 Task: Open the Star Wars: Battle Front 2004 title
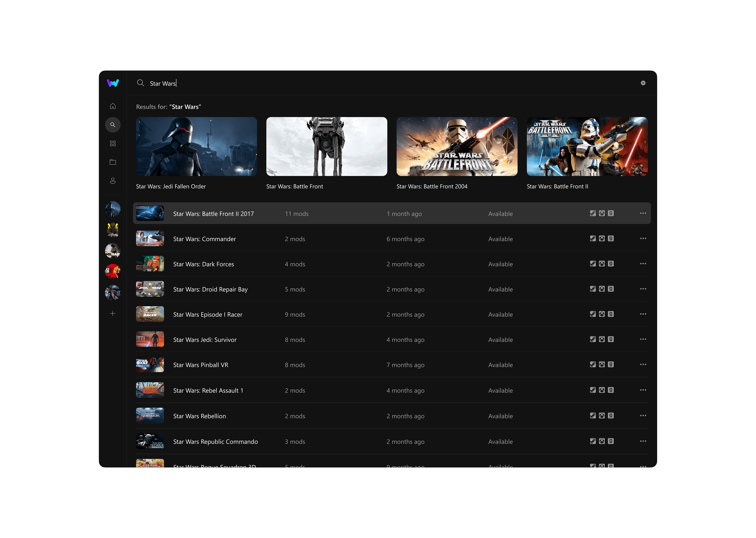[x=432, y=187]
